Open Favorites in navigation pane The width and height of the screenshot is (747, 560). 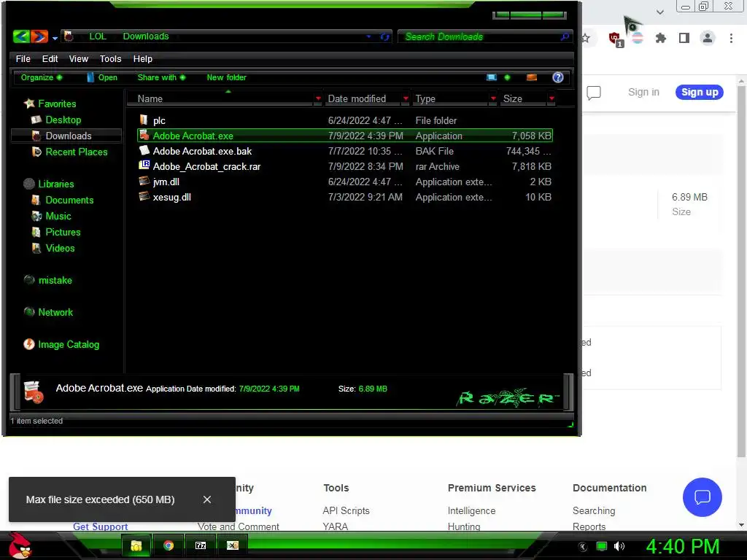57,104
